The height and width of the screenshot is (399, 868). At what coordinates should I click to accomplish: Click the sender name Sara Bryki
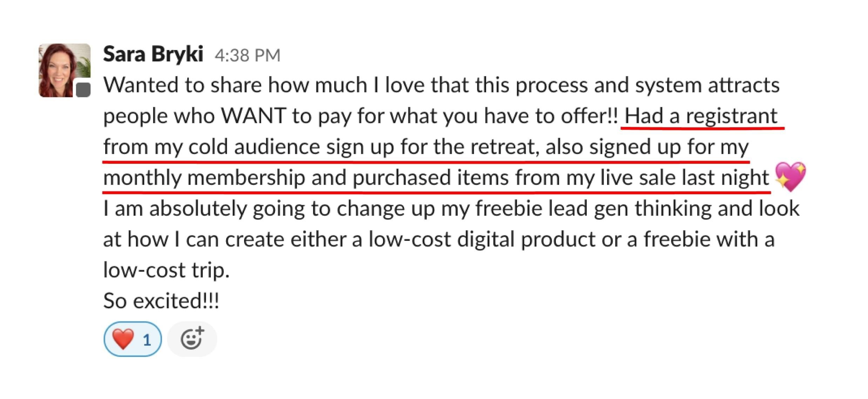pos(153,54)
